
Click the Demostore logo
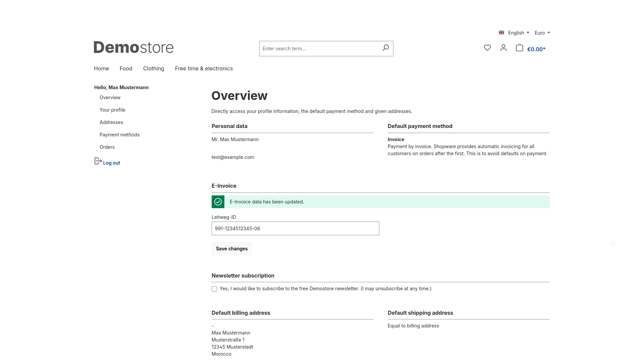[x=133, y=47]
